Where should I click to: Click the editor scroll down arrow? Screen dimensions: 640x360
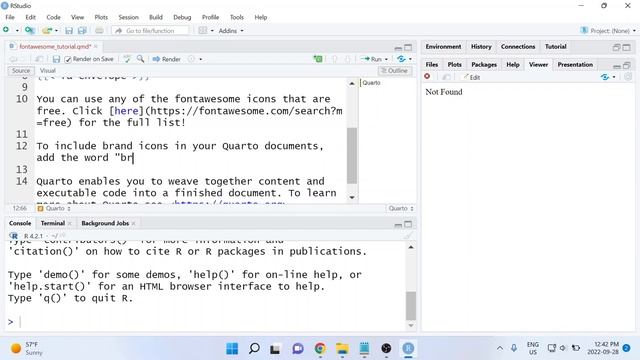[352, 198]
